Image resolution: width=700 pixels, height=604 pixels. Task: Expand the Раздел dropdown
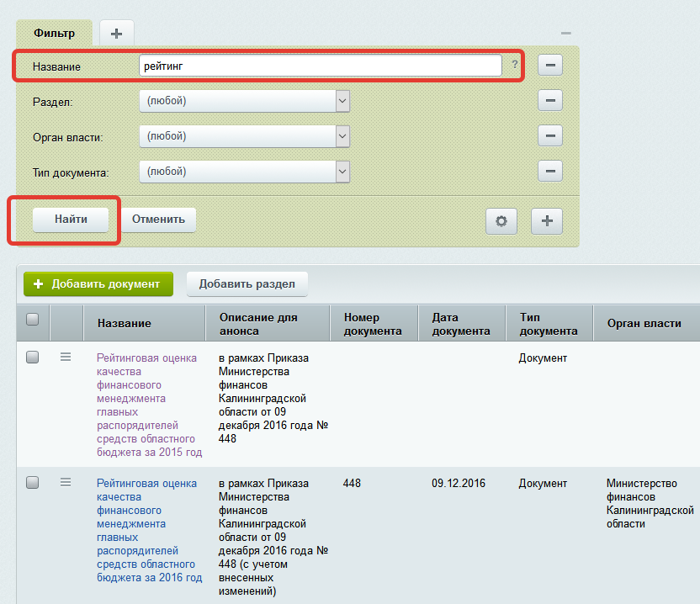point(342,101)
